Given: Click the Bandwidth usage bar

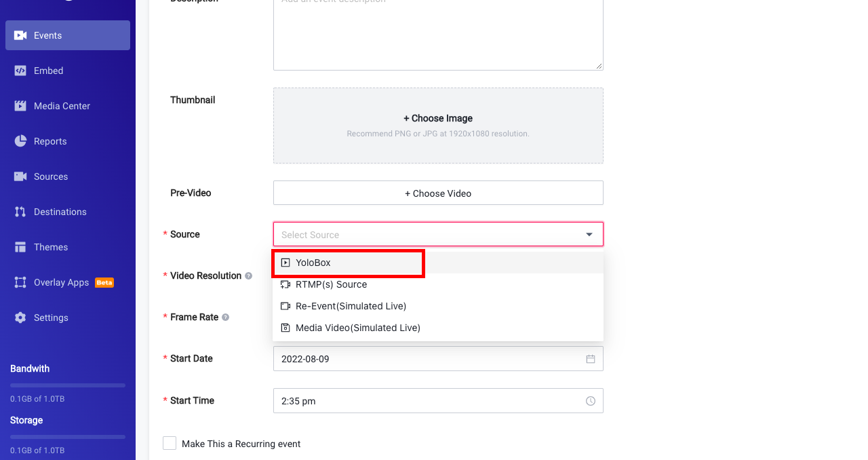Looking at the screenshot, I should [x=68, y=385].
